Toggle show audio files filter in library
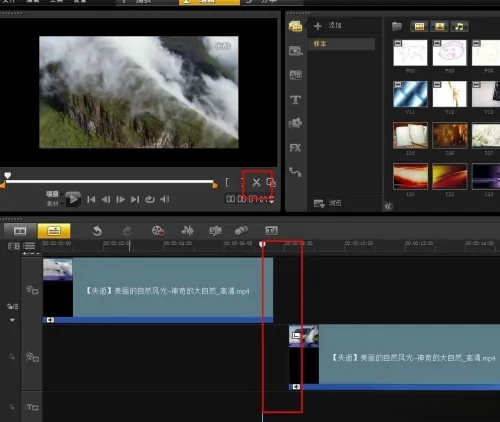500x422 pixels. click(459, 26)
